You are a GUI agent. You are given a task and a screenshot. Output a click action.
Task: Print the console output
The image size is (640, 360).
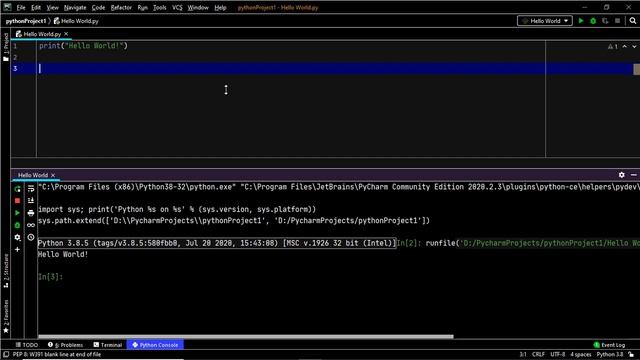tap(31, 213)
